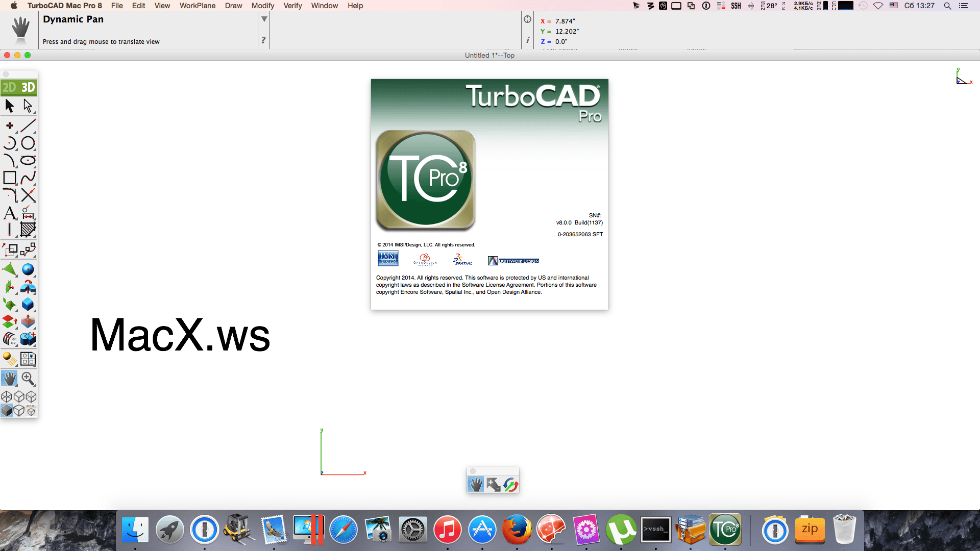Image resolution: width=980 pixels, height=551 pixels.
Task: Switch the tool palette to 2D mode
Action: click(9, 87)
